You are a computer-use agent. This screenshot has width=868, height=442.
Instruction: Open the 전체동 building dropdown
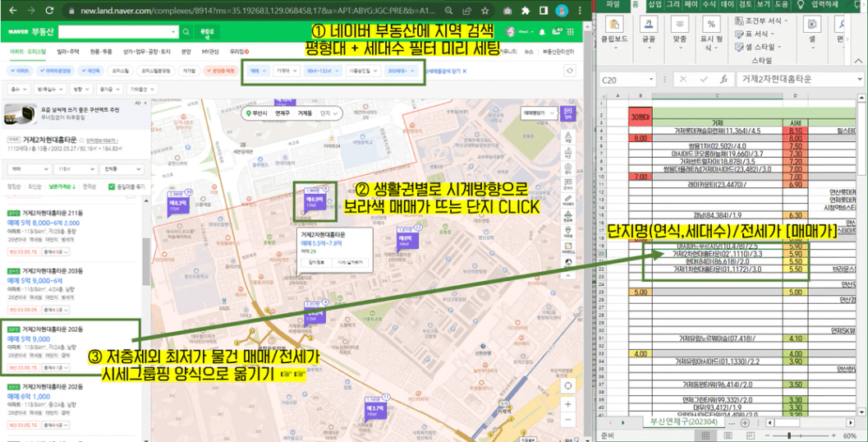pyautogui.click(x=122, y=169)
